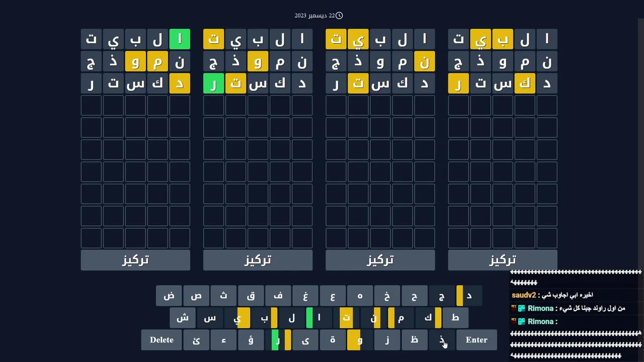
Task: Tap the ب key on the keyboard
Action: coord(264,318)
